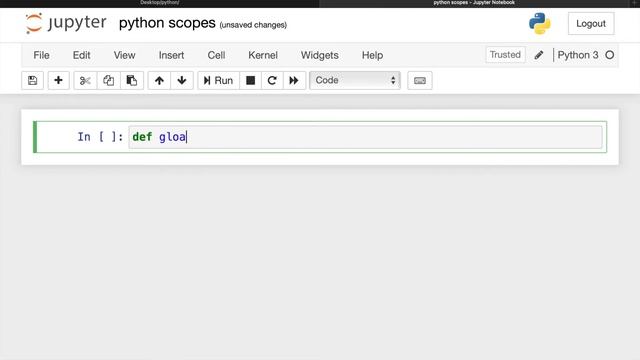Run the current cell
640x360 pixels.
(218, 80)
